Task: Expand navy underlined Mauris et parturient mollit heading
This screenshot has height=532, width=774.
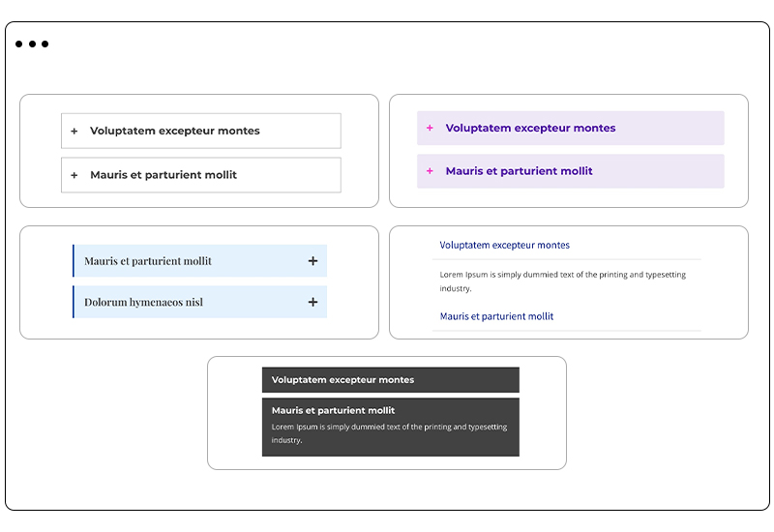Action: pyautogui.click(x=496, y=316)
